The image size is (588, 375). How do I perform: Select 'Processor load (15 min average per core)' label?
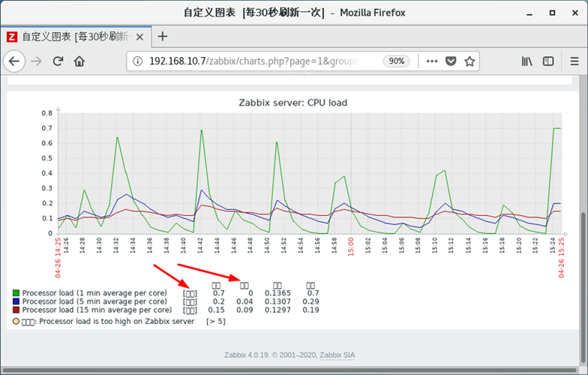tap(97, 310)
